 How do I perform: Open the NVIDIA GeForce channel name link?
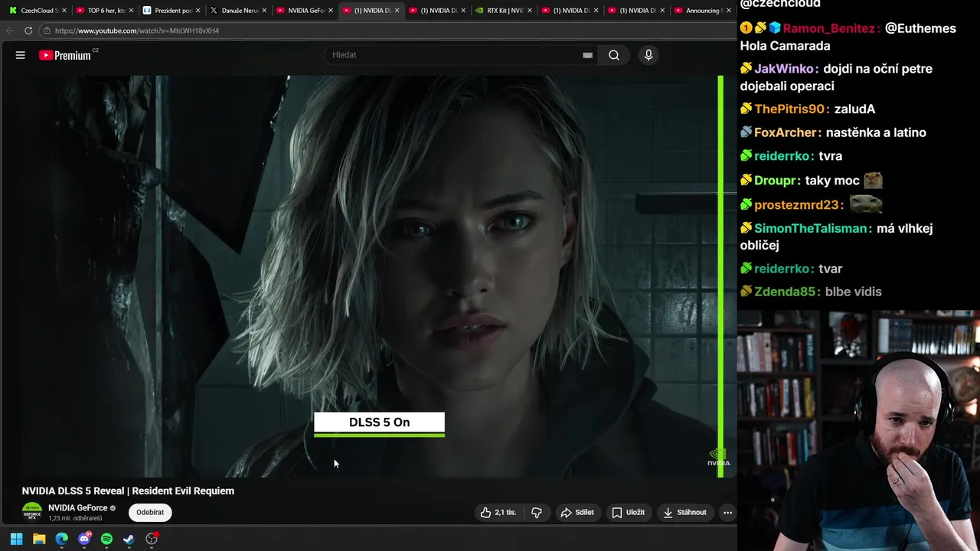coord(78,508)
